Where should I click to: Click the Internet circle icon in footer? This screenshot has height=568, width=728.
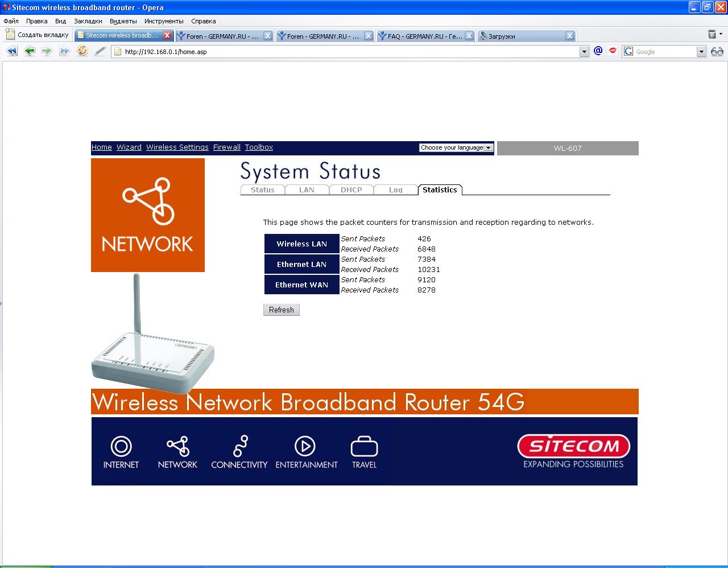tap(121, 446)
